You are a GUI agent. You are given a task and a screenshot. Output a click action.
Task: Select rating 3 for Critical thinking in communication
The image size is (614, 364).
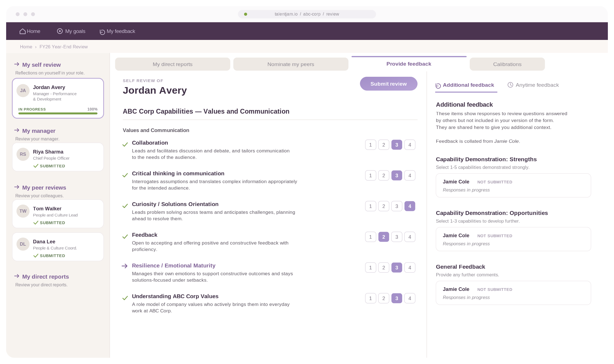pos(397,176)
